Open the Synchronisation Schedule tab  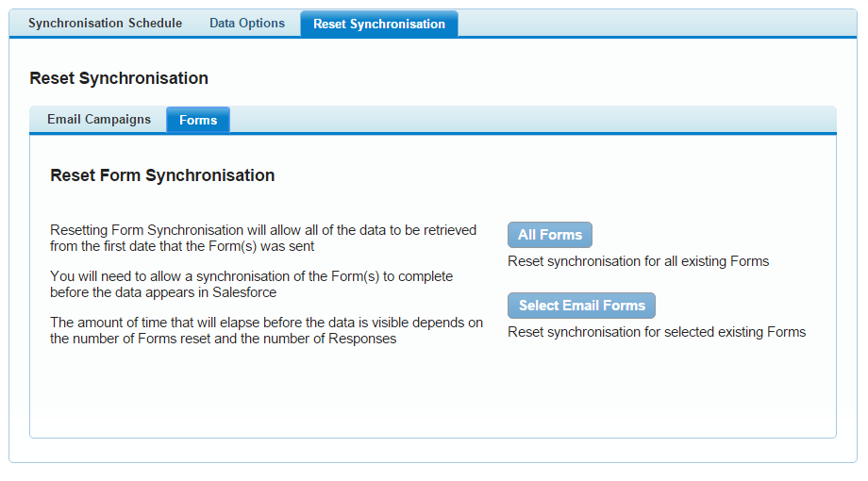pyautogui.click(x=105, y=24)
